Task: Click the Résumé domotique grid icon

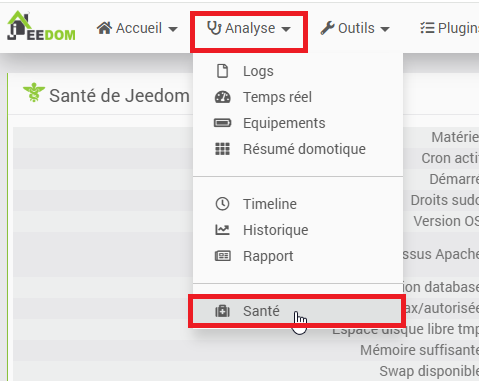Action: [222, 149]
